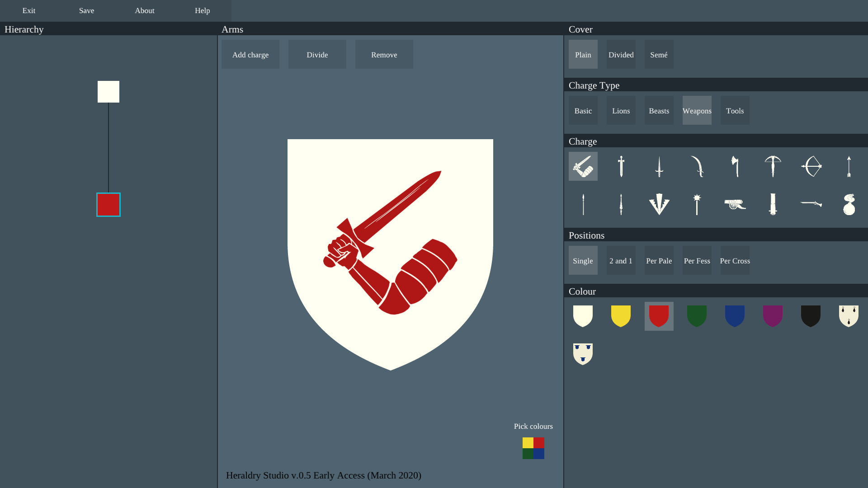868x488 pixels.
Task: Set charge position to Per Cross
Action: [x=735, y=260]
